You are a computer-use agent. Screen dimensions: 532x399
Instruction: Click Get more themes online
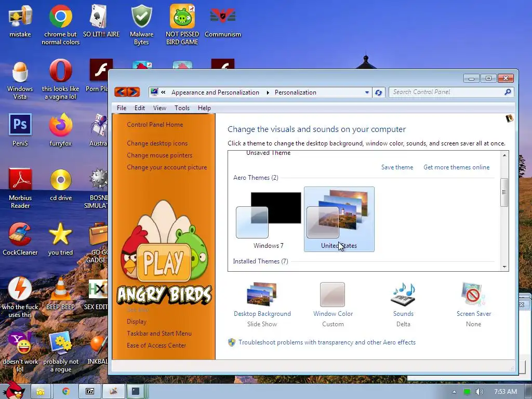tap(456, 167)
